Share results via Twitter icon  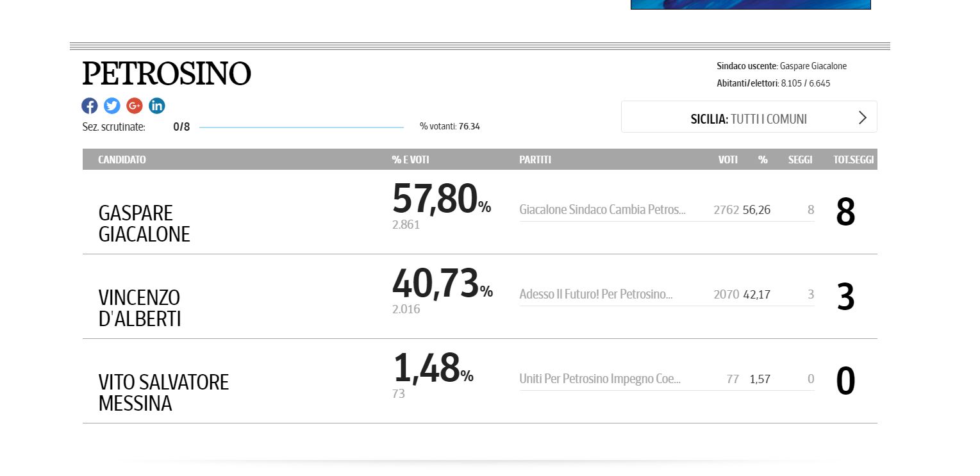coord(112,106)
